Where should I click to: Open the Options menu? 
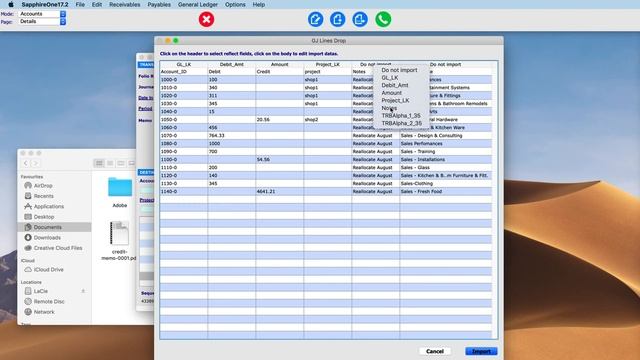pos(235,4)
